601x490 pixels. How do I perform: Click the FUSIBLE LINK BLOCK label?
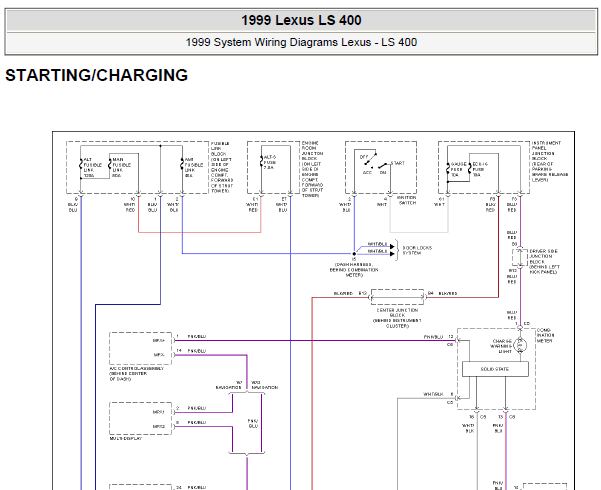point(222,167)
